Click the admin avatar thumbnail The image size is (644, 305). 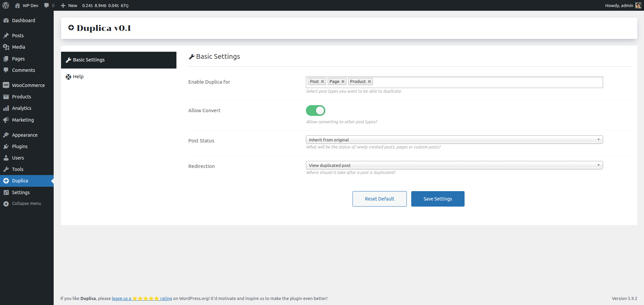coord(638,5)
